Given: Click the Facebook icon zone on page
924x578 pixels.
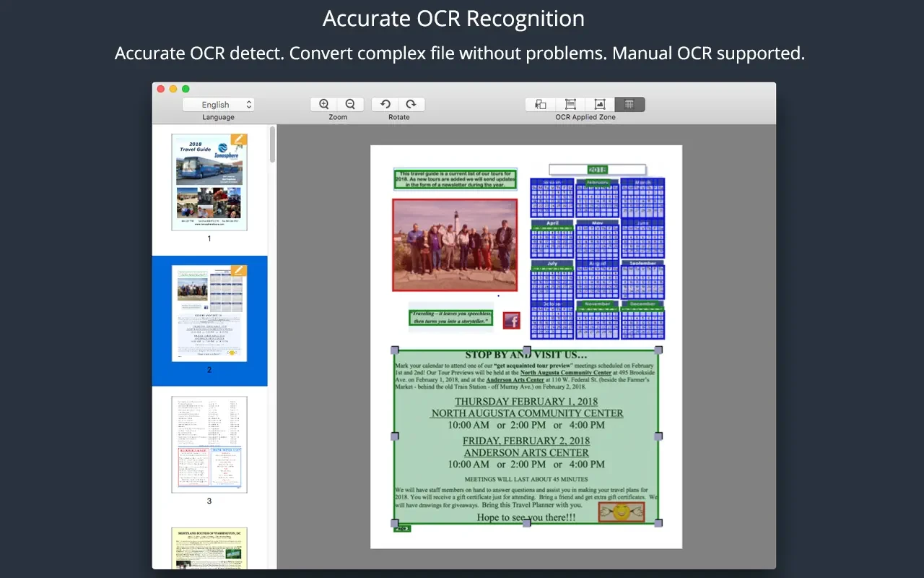Looking at the screenshot, I should [511, 321].
